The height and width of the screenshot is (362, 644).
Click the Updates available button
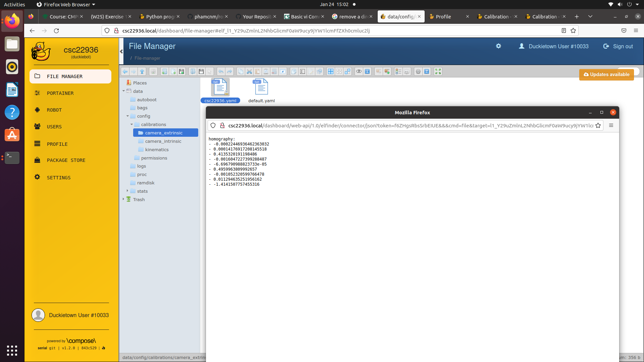(x=606, y=74)
